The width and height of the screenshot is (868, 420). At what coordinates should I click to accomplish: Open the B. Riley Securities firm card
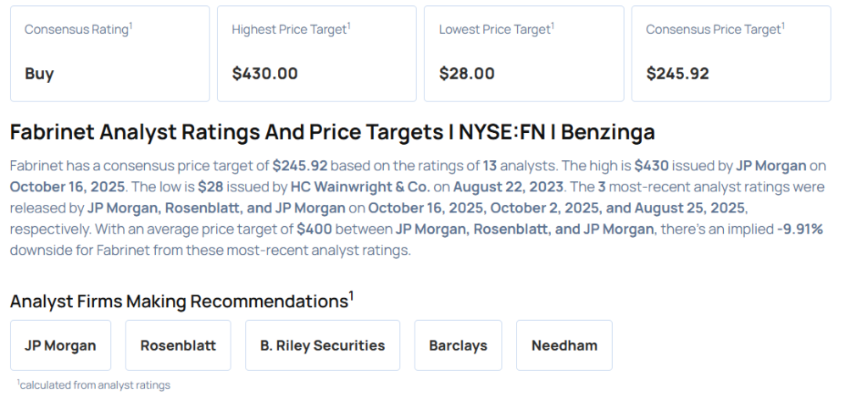(322, 345)
